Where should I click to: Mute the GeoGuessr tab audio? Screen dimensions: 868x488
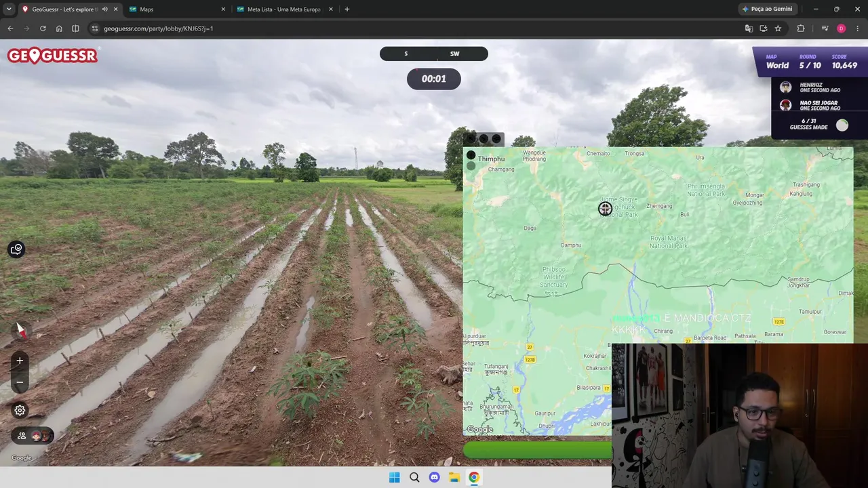coord(104,9)
